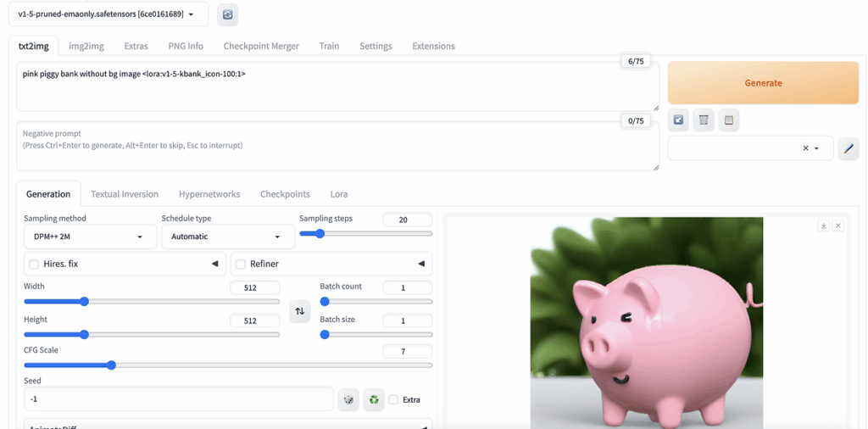This screenshot has height=429, width=868.
Task: Click the apply styles clipboard icon
Action: tap(728, 120)
